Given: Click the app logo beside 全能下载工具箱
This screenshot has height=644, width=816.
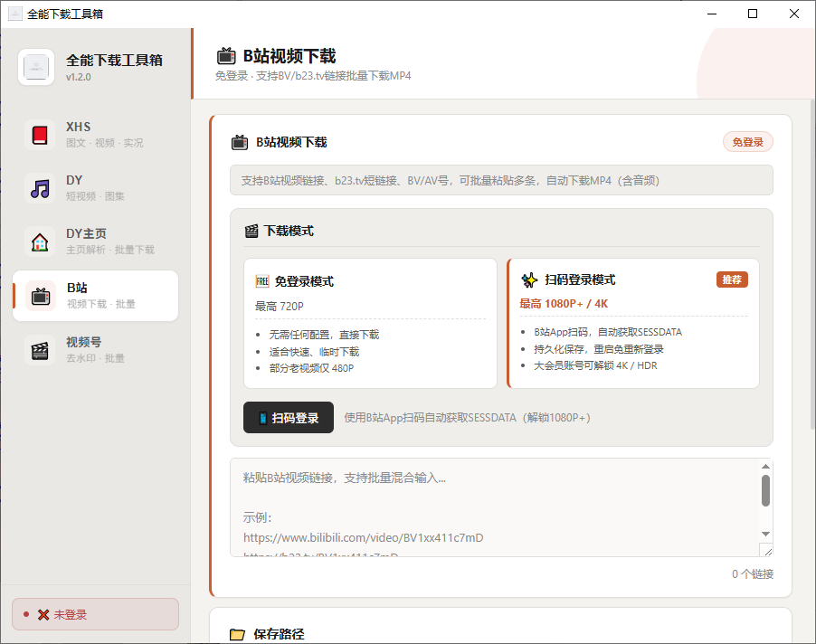Looking at the screenshot, I should (36, 67).
